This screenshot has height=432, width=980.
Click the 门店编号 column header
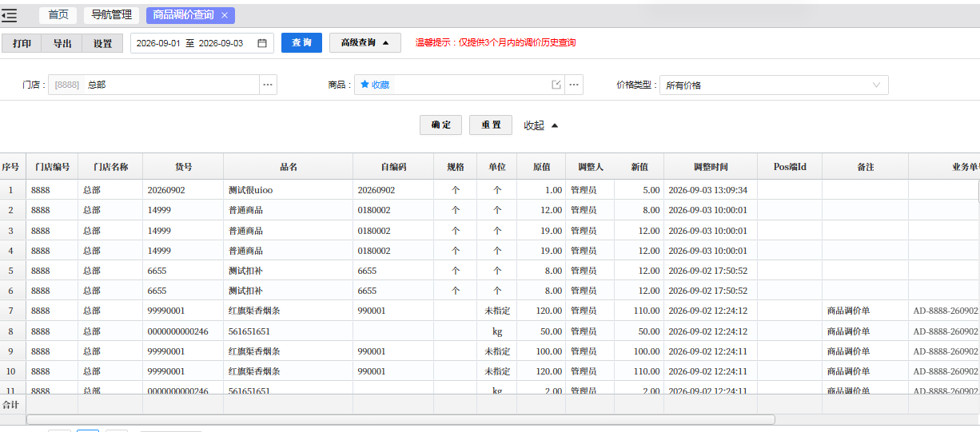[52, 167]
